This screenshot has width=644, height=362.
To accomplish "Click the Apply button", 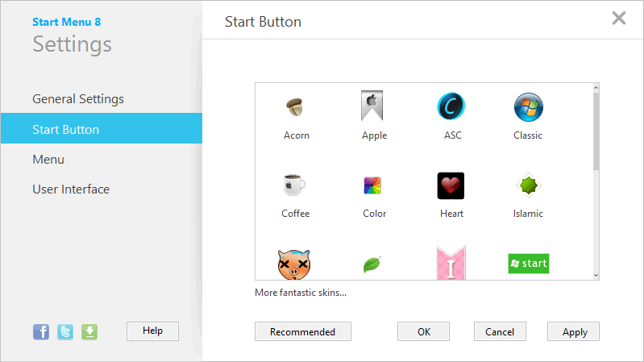I will tap(573, 331).
